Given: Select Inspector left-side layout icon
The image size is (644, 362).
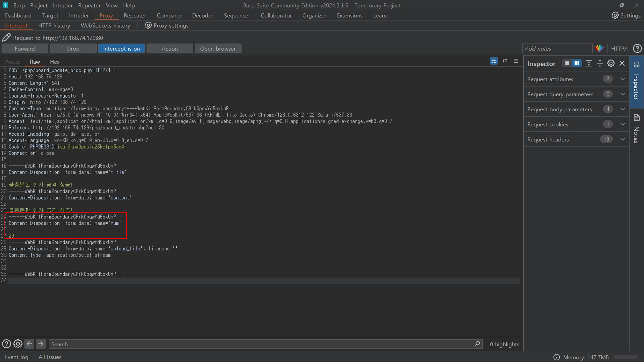Looking at the screenshot, I should click(567, 63).
